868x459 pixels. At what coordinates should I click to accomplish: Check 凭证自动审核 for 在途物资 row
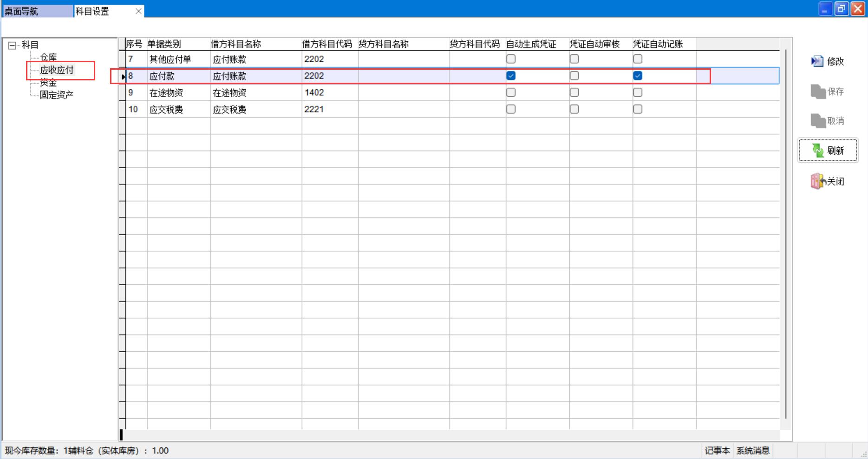click(574, 92)
